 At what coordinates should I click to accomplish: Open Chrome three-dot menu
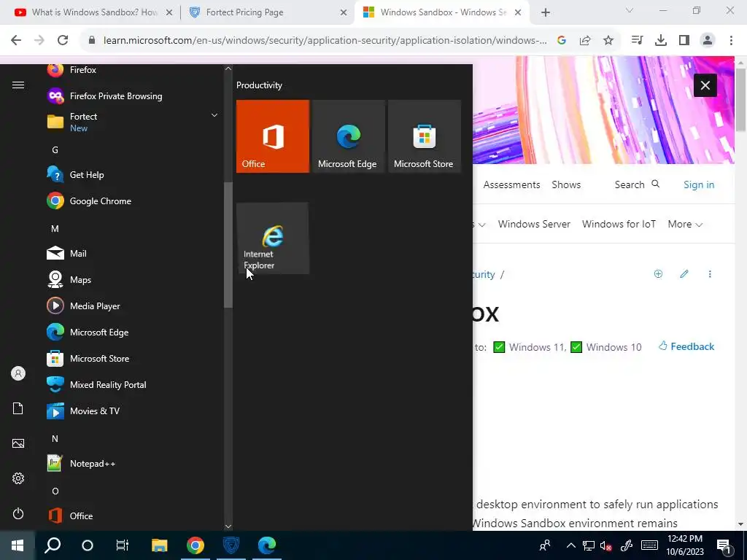click(731, 41)
